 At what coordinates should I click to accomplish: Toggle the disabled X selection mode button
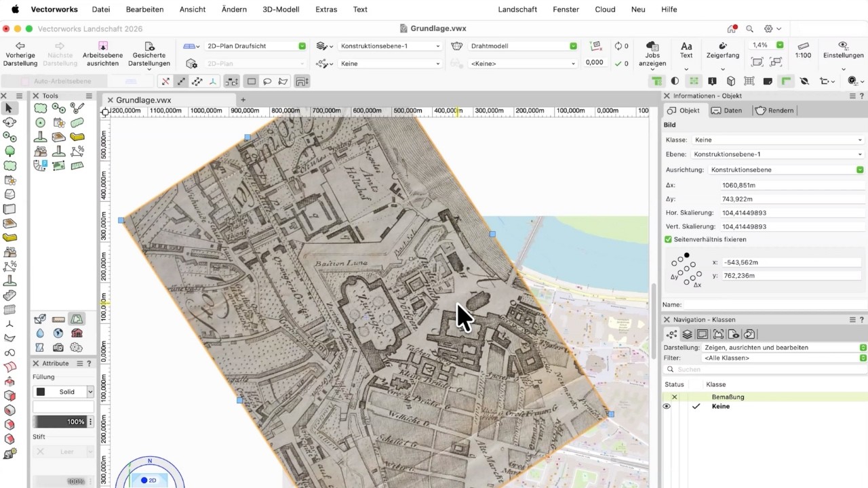[x=165, y=81]
